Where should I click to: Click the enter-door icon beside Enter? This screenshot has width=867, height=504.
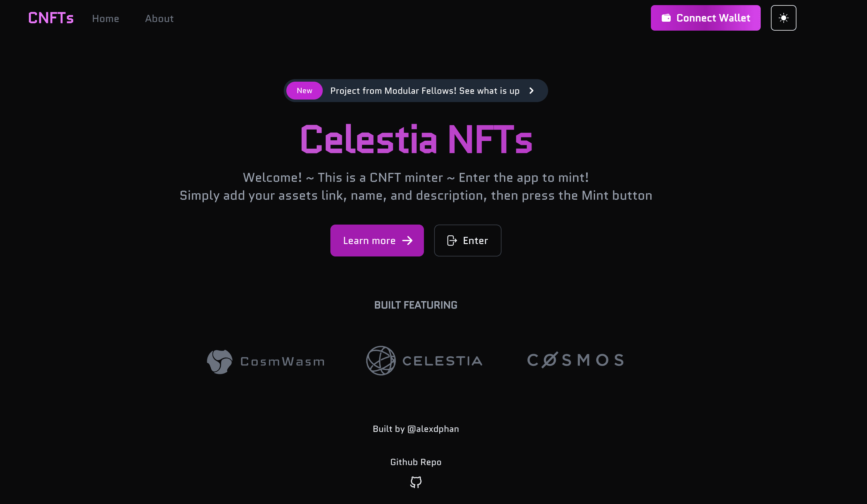(452, 241)
